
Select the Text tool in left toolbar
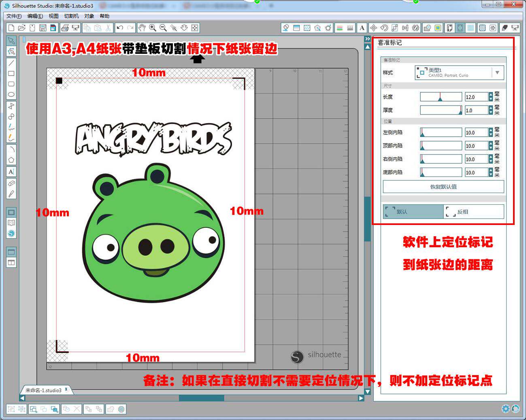click(11, 172)
